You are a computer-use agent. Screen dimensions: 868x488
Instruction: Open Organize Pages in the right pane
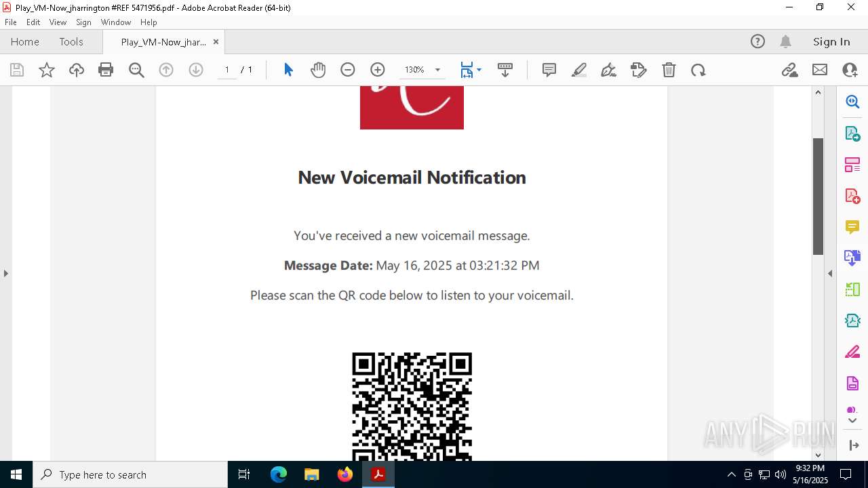(852, 164)
